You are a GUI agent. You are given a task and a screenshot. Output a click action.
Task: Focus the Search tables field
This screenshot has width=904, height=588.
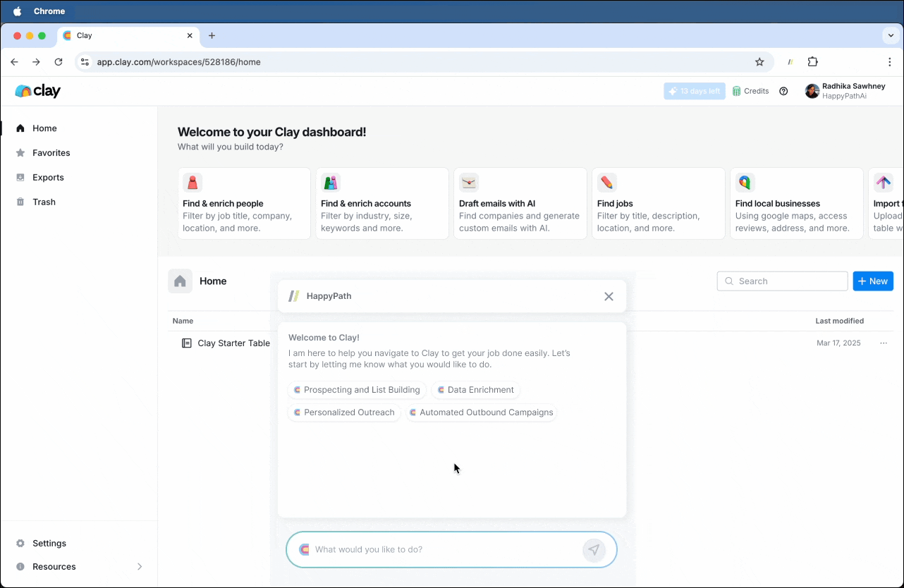(783, 281)
